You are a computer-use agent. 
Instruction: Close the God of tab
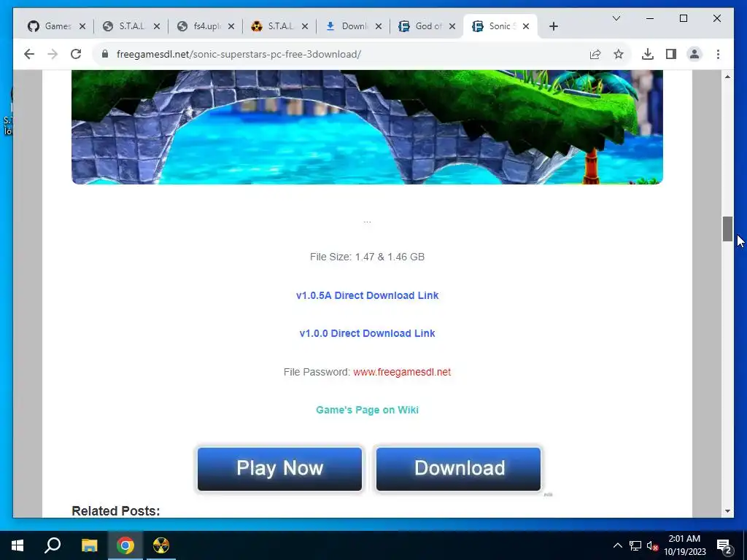(x=452, y=26)
